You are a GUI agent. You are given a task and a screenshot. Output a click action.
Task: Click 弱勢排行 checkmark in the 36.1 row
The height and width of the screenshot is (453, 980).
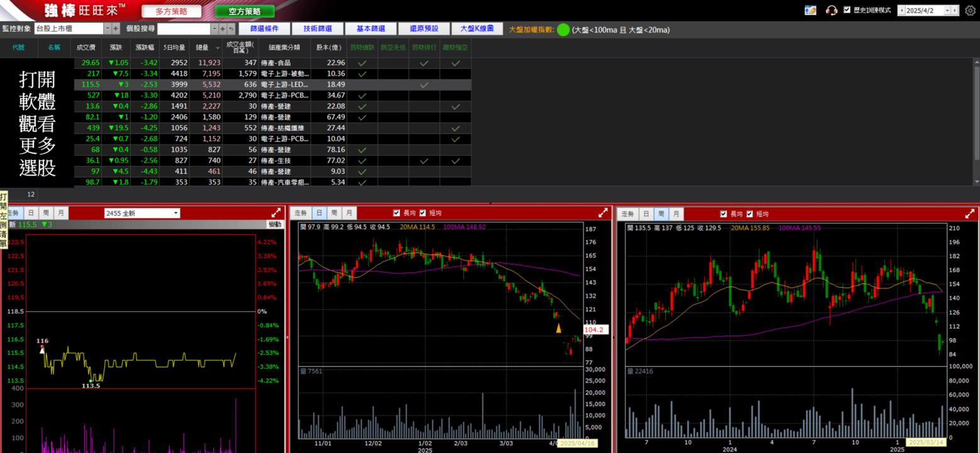[x=424, y=160]
